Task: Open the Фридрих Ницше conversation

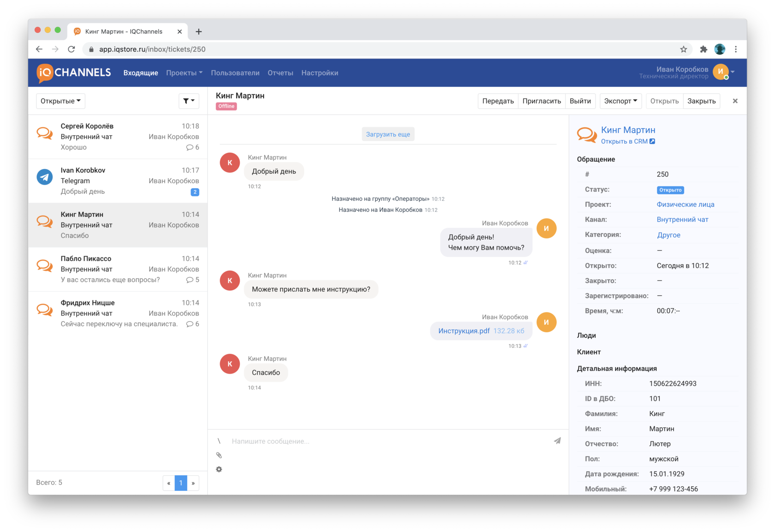Action: point(118,313)
